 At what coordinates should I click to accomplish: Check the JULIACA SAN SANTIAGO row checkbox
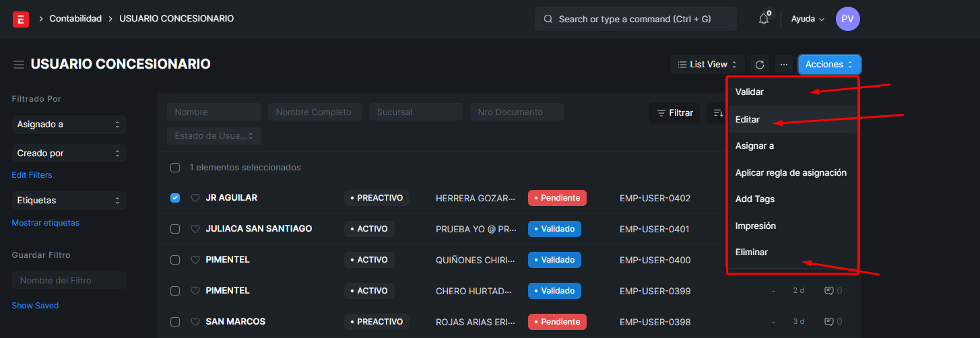point(175,229)
